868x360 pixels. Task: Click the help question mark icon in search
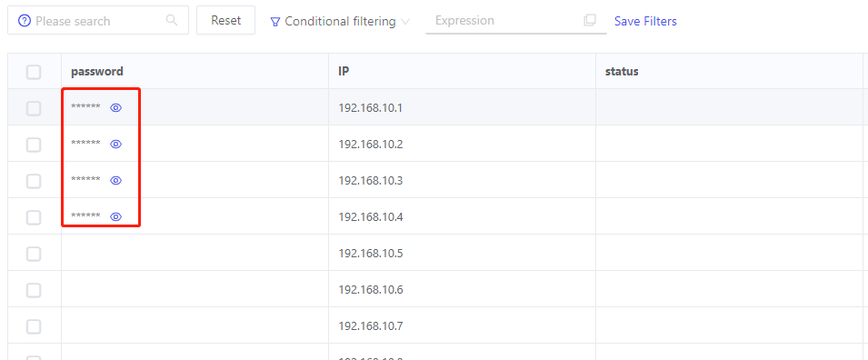tap(25, 21)
